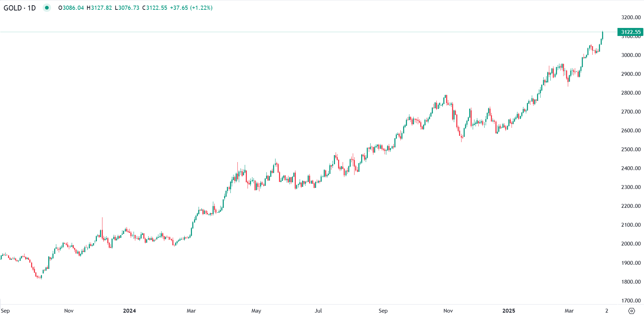This screenshot has height=336, width=644.
Task: Click the 1700.00 price scale label
Action: [x=631, y=300]
